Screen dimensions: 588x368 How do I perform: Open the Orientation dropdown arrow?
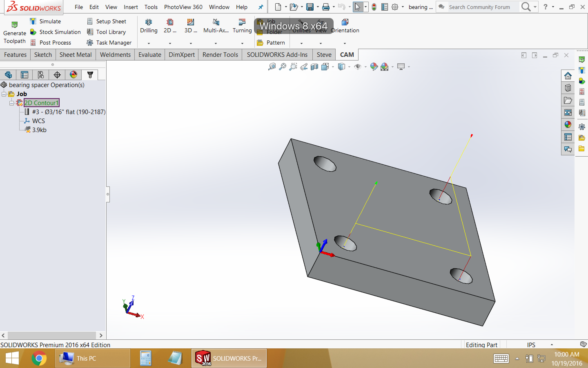coord(345,43)
